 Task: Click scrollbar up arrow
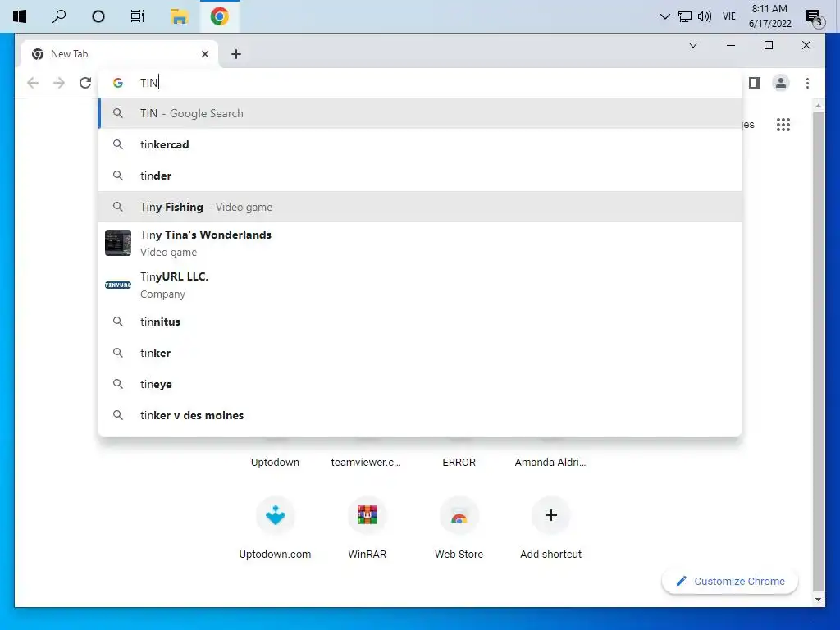click(x=818, y=106)
